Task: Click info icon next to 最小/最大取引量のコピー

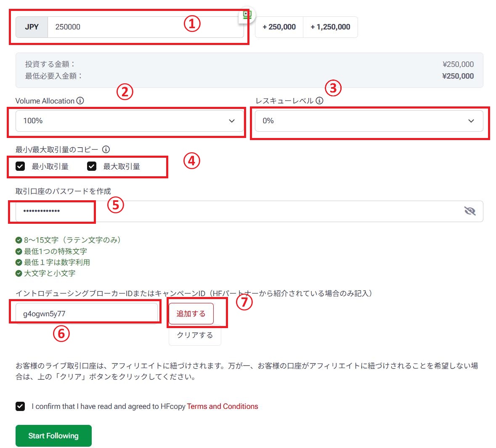Action: point(106,149)
